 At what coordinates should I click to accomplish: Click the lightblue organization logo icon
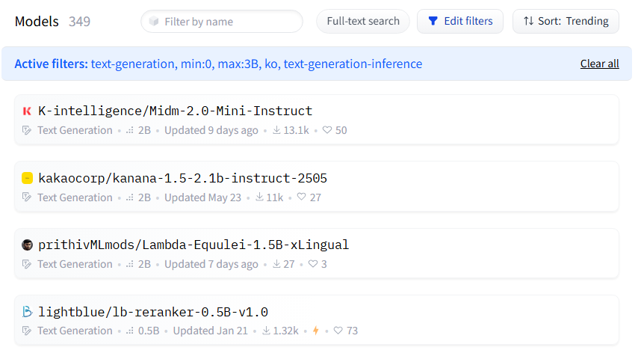tap(27, 312)
